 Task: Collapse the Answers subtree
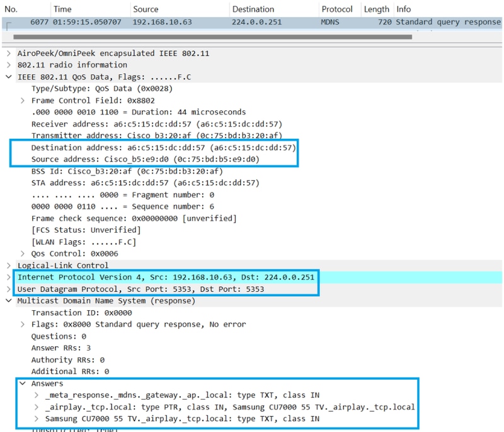23,383
